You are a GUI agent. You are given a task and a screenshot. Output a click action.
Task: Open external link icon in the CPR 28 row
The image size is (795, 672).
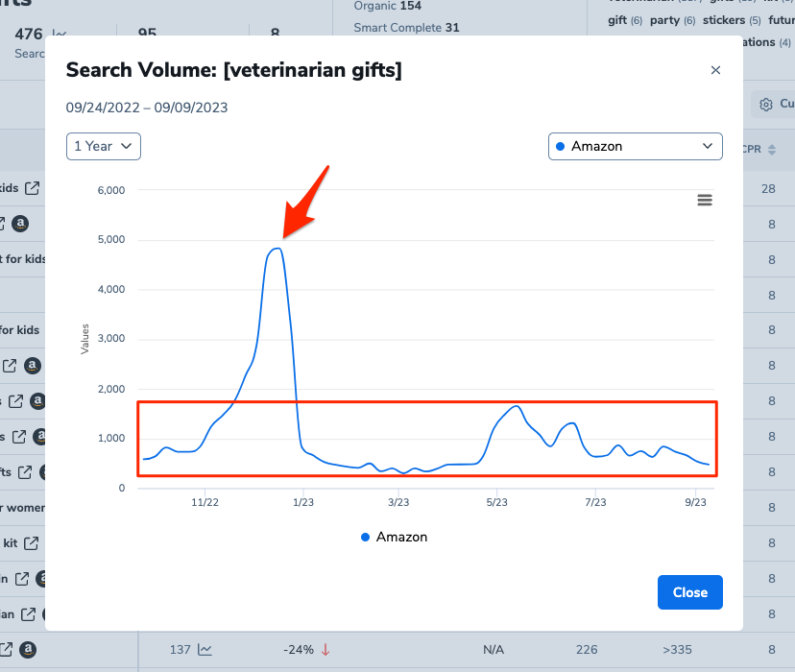click(x=33, y=188)
